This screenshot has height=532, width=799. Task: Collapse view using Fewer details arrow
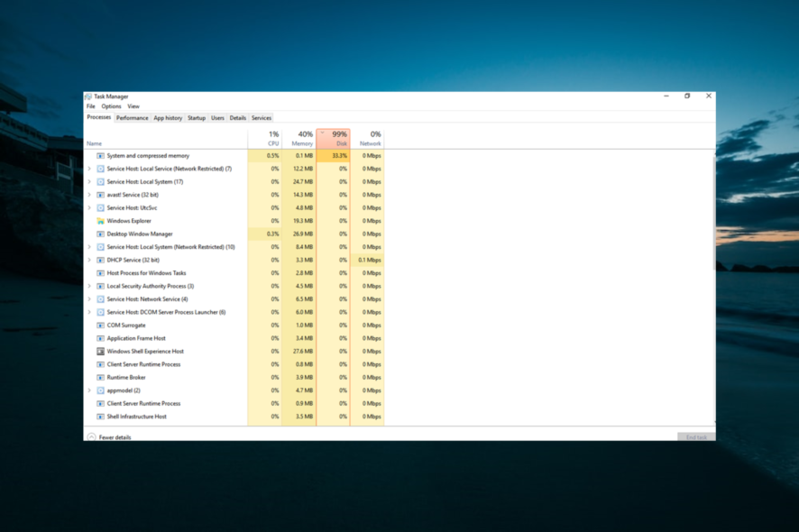pos(91,437)
